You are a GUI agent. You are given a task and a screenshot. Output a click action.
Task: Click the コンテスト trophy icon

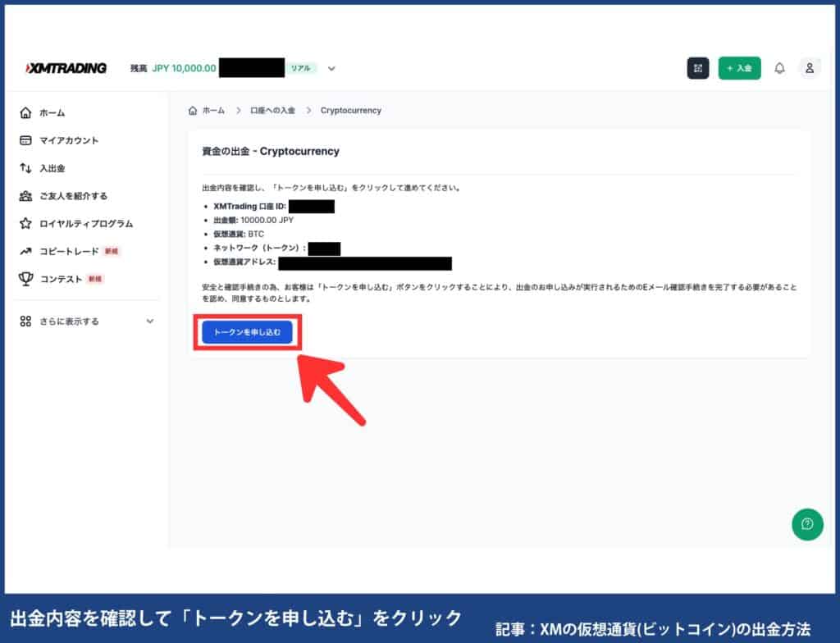25,278
